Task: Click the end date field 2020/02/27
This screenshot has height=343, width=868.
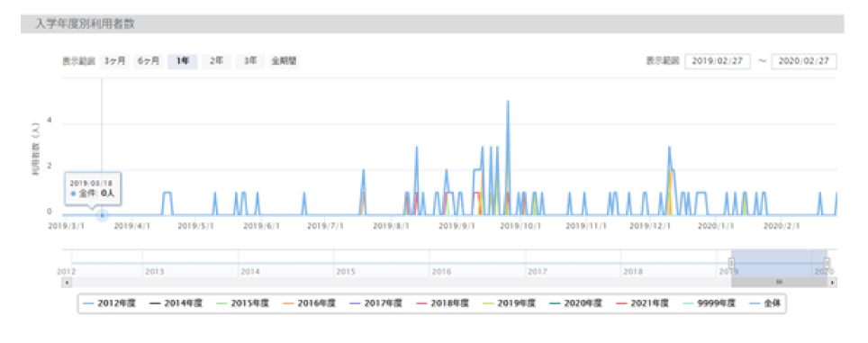Action: [x=804, y=61]
